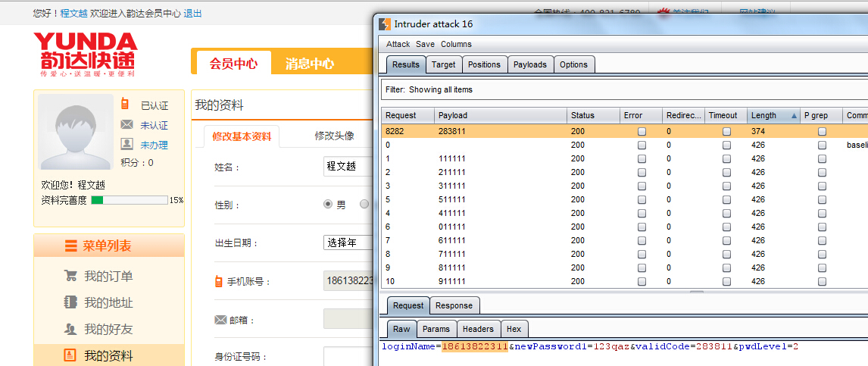Click the Burp Intruder attack window icon
The height and width of the screenshot is (366, 868).
pos(383,23)
